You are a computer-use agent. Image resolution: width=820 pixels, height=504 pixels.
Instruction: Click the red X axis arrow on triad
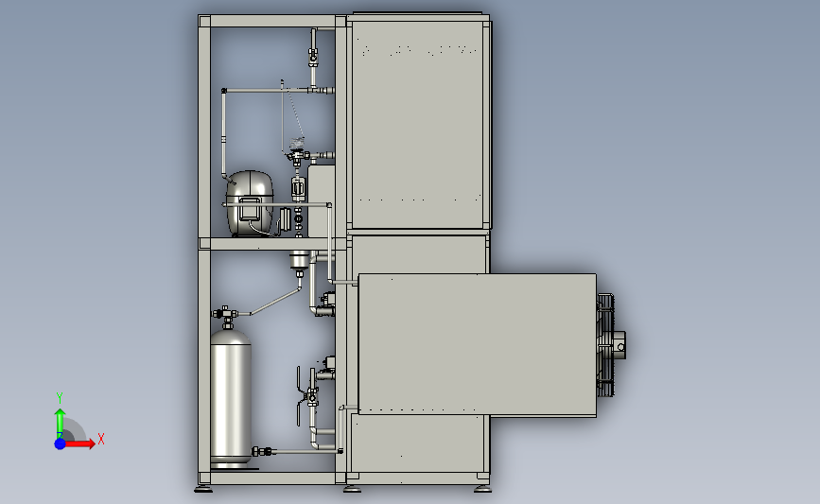(80, 443)
